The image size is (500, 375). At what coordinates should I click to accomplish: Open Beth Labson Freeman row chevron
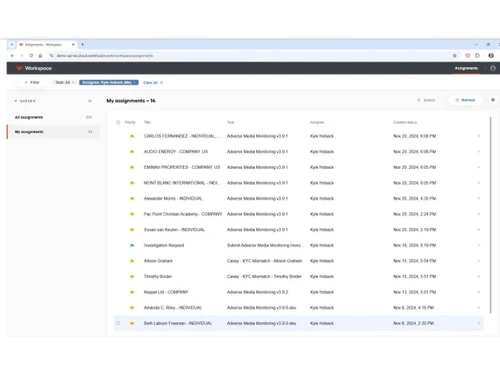tap(478, 323)
